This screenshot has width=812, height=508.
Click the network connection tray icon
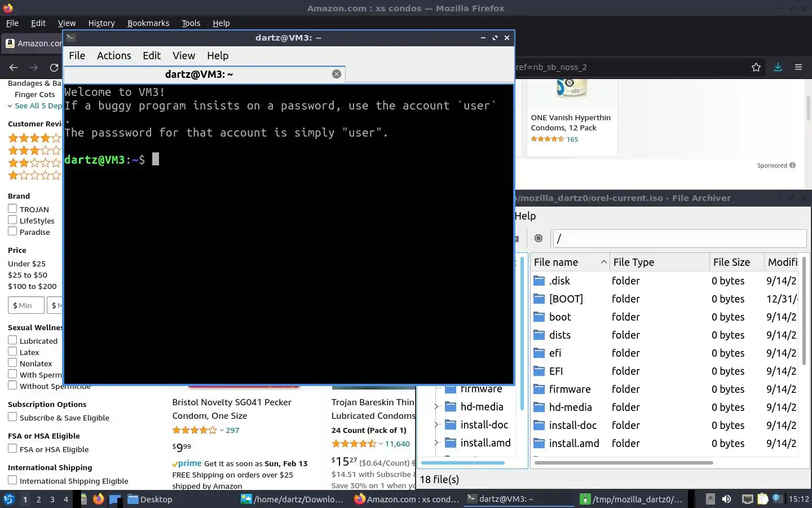[747, 499]
